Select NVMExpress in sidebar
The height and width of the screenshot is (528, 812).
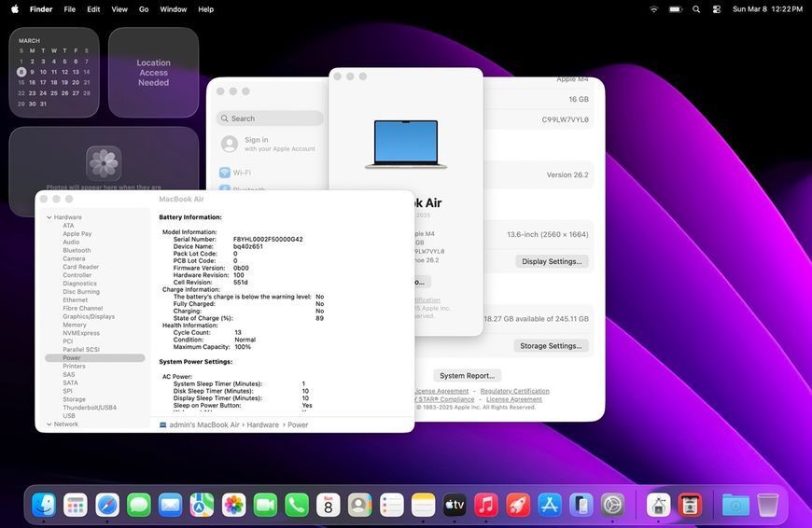81,333
